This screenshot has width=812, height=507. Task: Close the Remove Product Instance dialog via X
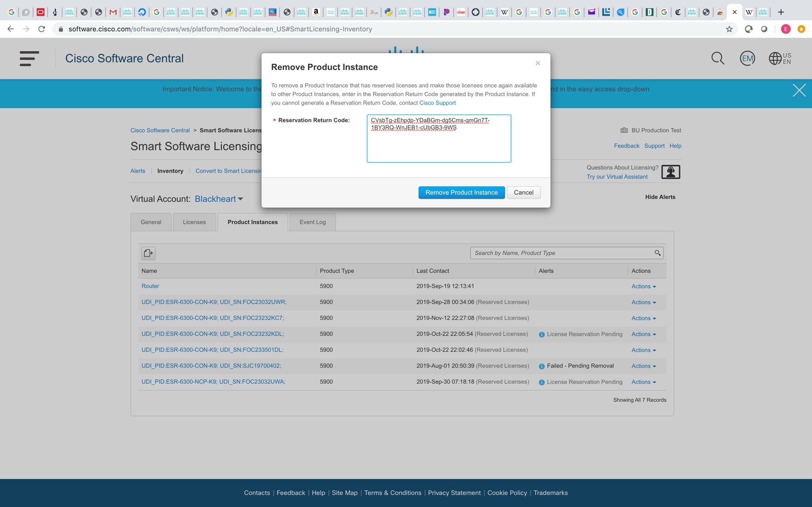pos(538,63)
